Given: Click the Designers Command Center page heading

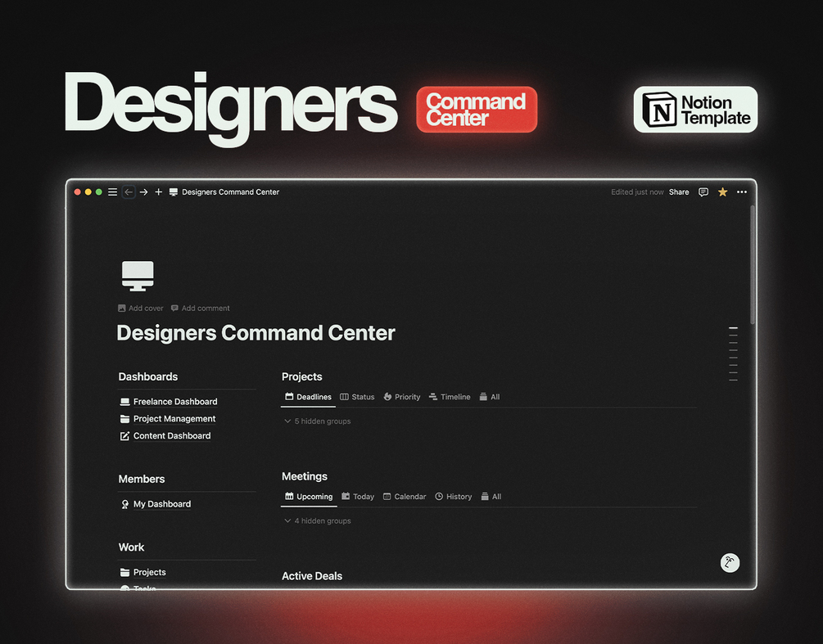Looking at the screenshot, I should point(255,333).
